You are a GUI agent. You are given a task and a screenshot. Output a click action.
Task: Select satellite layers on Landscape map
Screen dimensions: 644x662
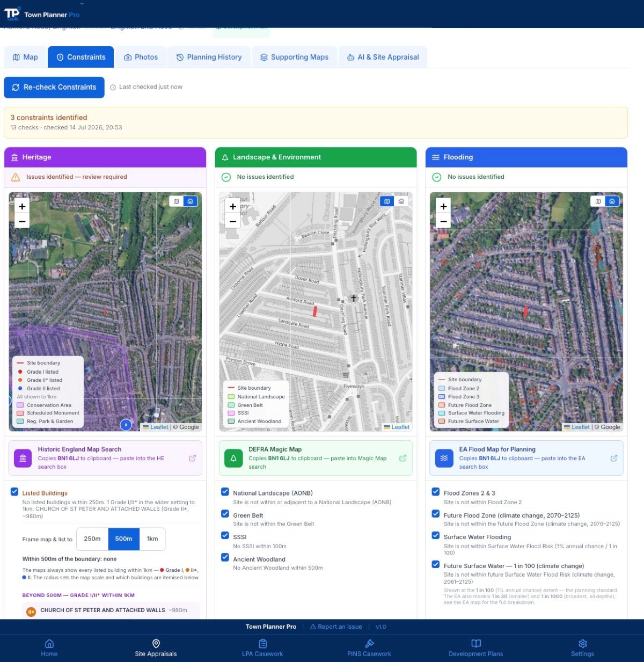point(401,201)
